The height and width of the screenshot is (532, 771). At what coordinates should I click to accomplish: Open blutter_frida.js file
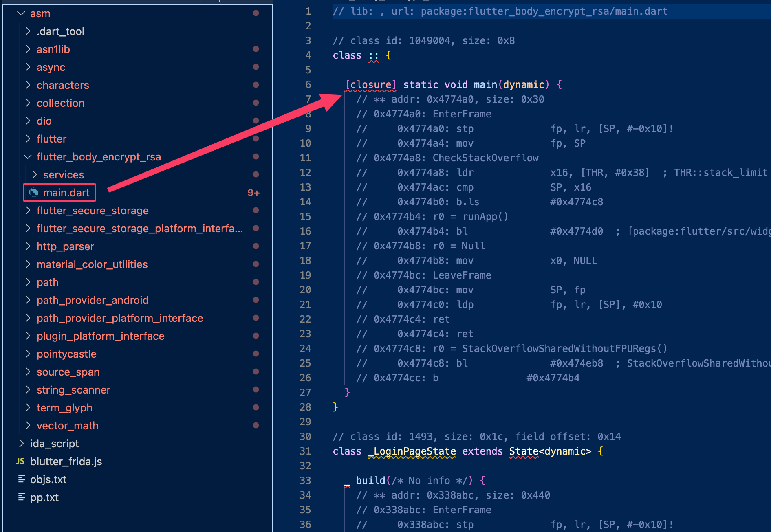coord(66,462)
